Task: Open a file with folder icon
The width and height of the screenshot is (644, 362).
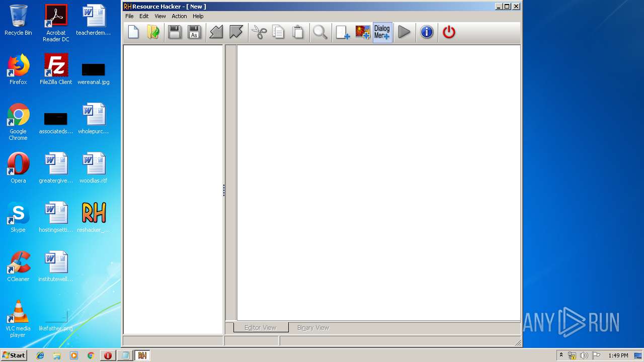Action: 153,32
